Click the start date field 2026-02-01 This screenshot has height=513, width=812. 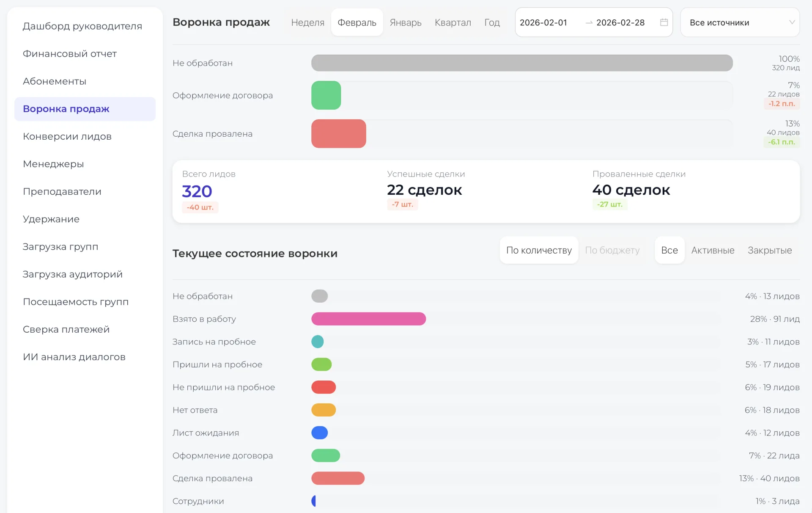tap(543, 22)
